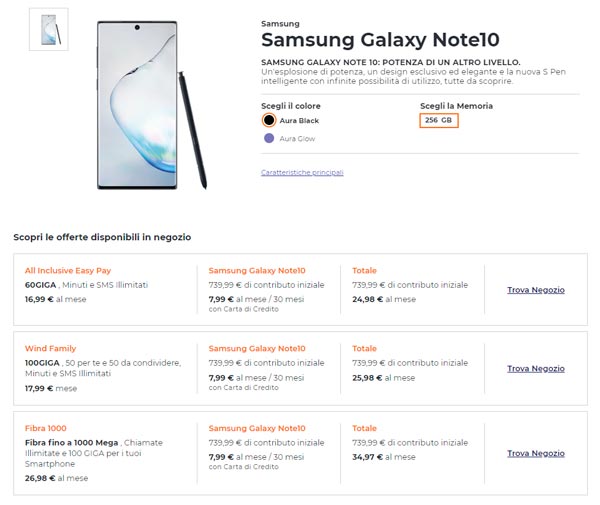Select the Aura Black color swatch

(269, 120)
